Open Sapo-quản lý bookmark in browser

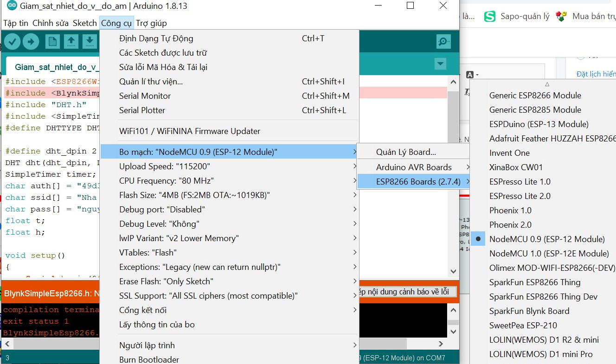pos(516,16)
